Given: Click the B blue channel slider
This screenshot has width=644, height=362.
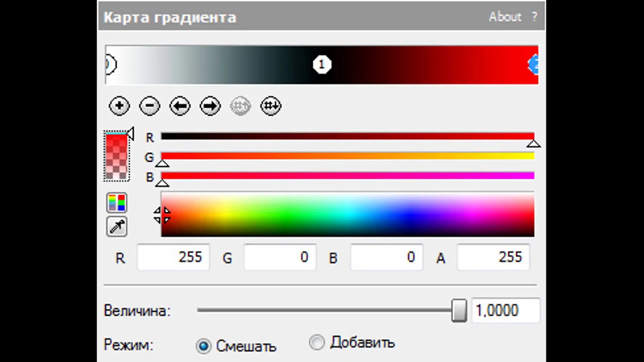Looking at the screenshot, I should pyautogui.click(x=347, y=175).
